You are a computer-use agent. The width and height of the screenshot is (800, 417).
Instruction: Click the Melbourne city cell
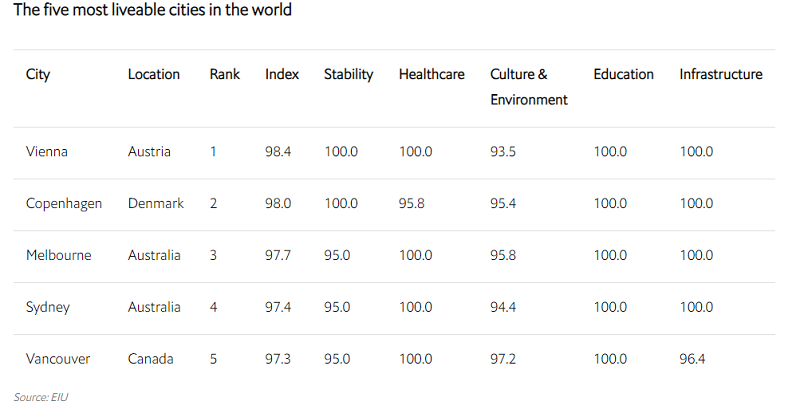58,255
